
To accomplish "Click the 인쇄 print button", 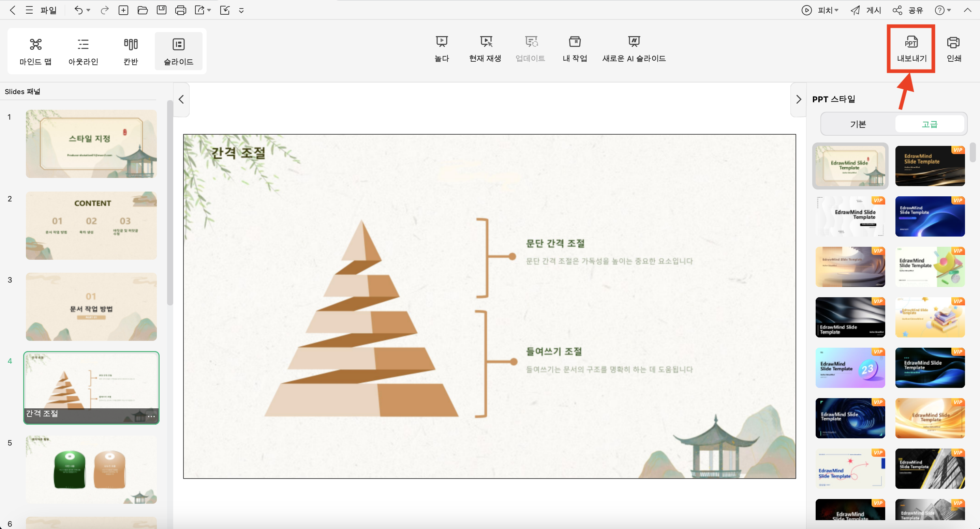I will click(x=954, y=49).
